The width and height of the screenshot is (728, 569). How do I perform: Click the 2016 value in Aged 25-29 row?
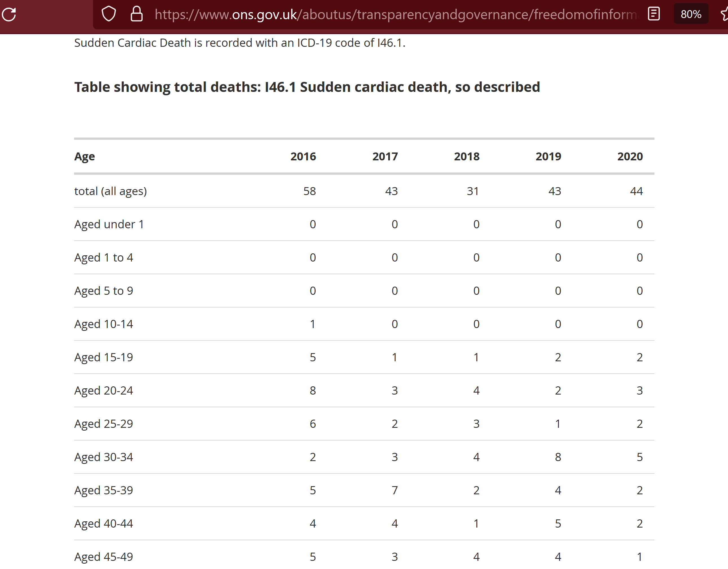click(x=313, y=424)
